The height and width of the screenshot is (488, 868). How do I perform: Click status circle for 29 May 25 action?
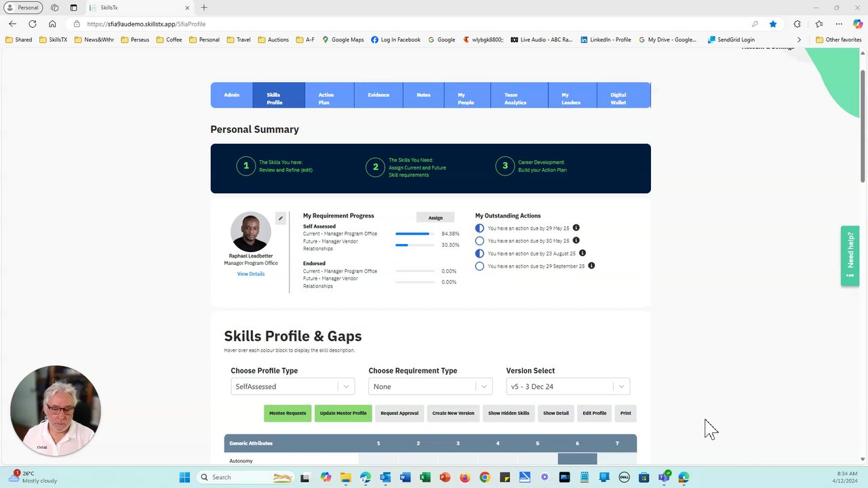479,228
